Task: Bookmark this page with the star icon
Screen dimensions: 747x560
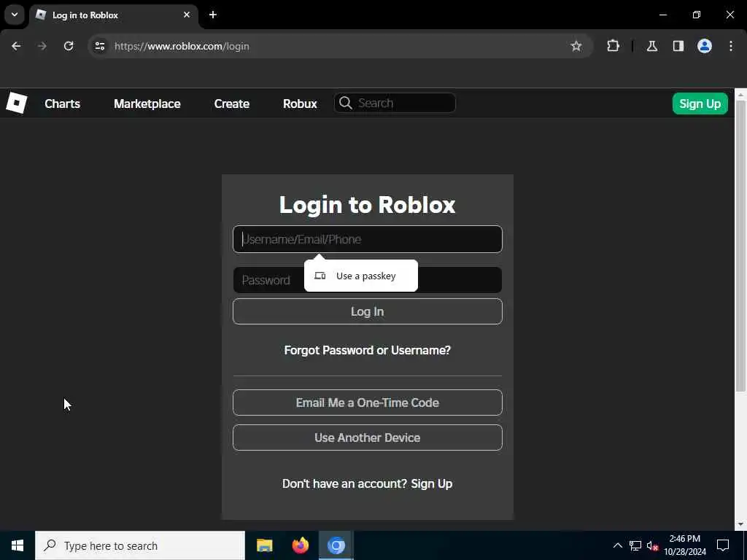Action: (x=576, y=46)
